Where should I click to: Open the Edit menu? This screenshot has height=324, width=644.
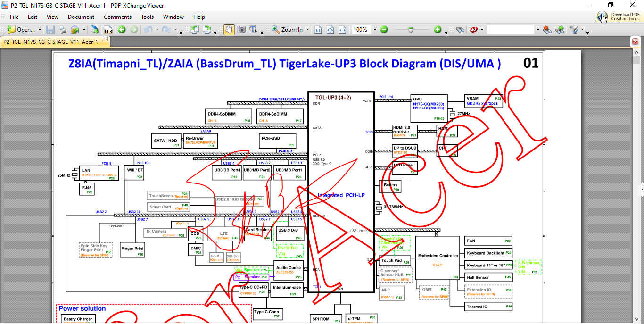pyautogui.click(x=33, y=17)
